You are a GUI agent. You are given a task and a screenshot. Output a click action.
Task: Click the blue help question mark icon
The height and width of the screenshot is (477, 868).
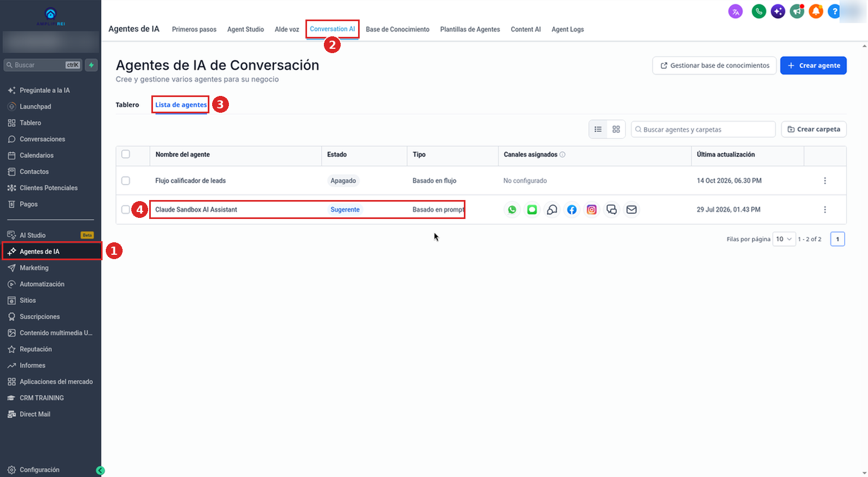click(834, 11)
